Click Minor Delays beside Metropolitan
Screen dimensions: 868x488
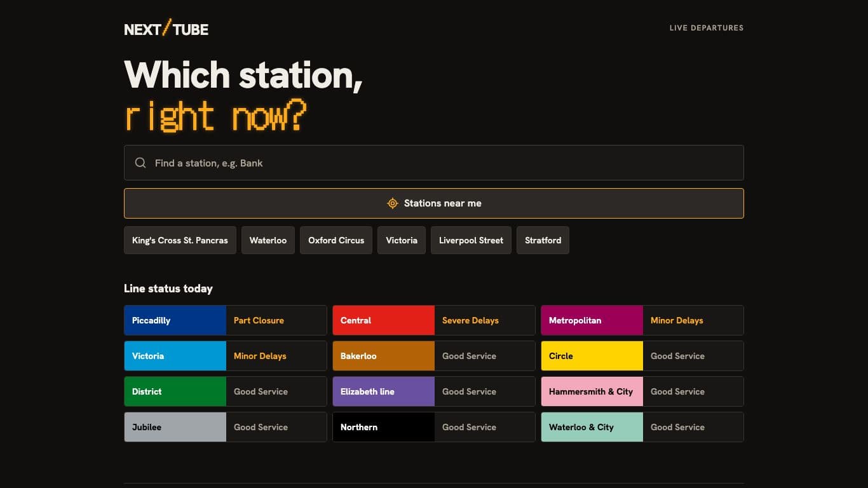677,320
